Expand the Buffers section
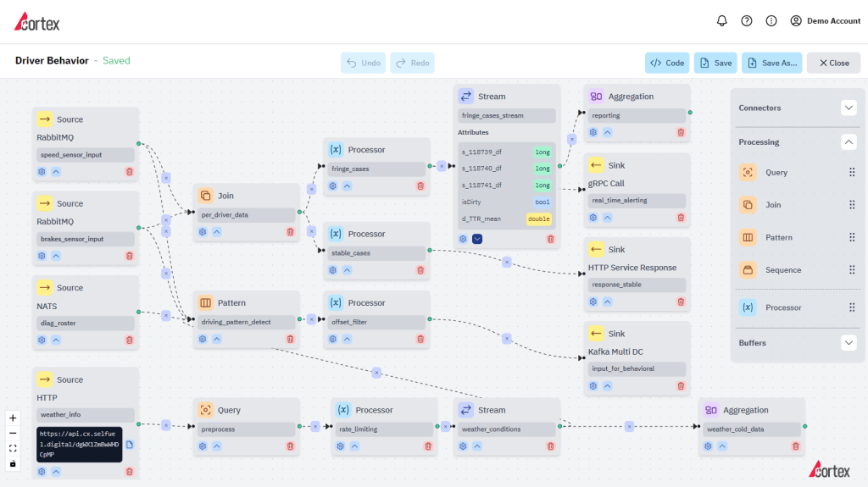868x487 pixels. [849, 343]
